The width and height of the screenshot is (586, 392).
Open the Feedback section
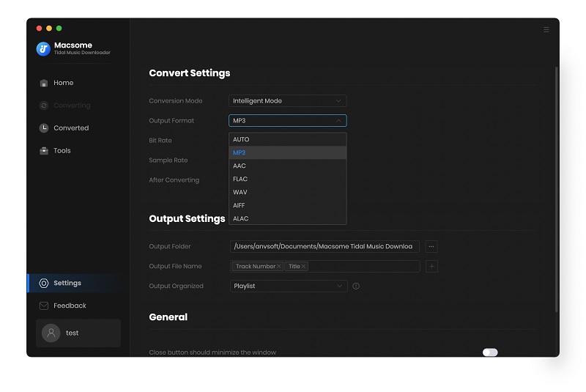70,306
